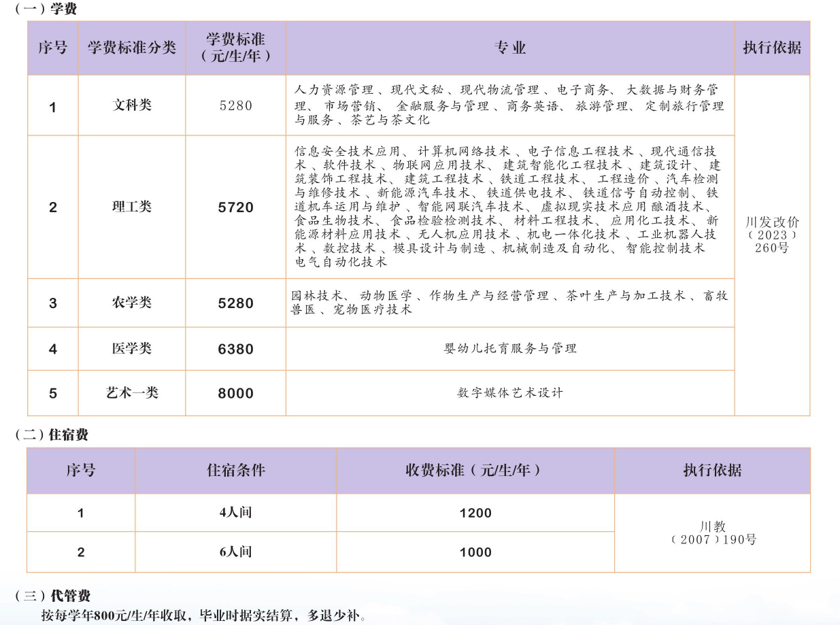Click the 5720 tuition amount
This screenshot has height=625, width=840.
235,207
